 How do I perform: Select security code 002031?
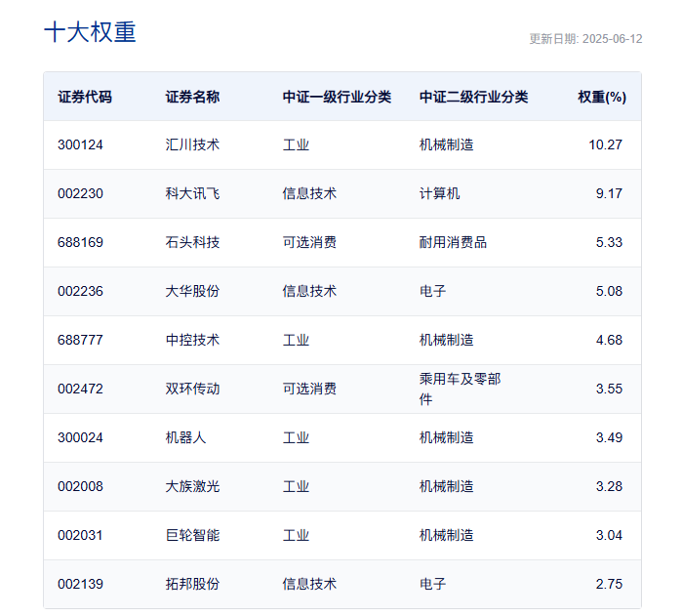click(x=80, y=535)
